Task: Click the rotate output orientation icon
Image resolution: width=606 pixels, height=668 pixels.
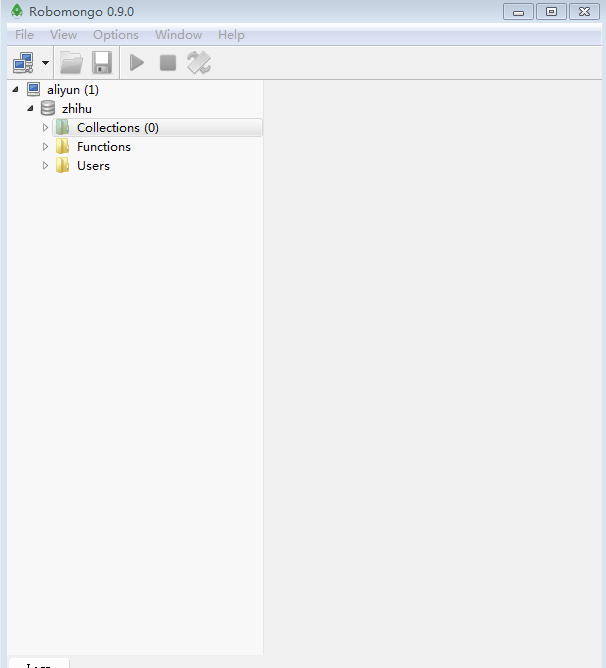Action: point(199,63)
